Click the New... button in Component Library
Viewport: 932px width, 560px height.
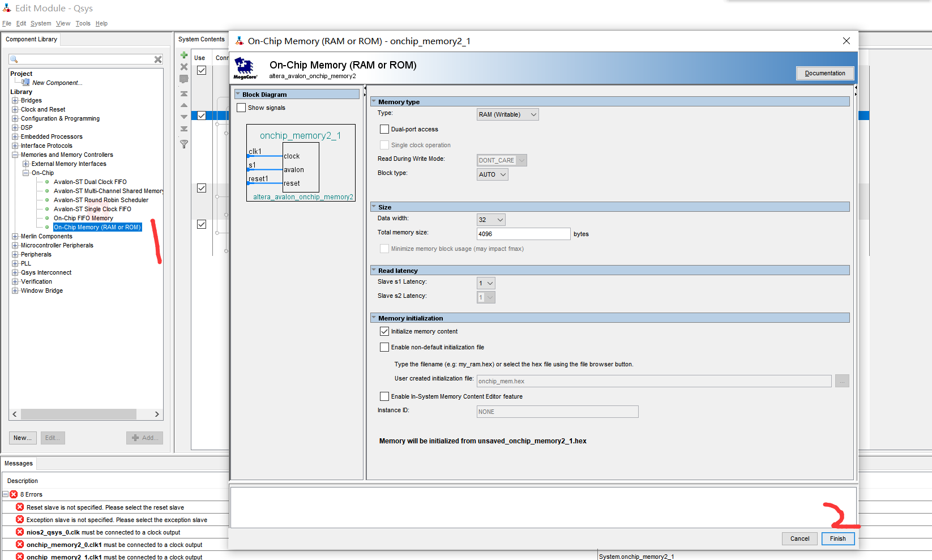tap(23, 438)
